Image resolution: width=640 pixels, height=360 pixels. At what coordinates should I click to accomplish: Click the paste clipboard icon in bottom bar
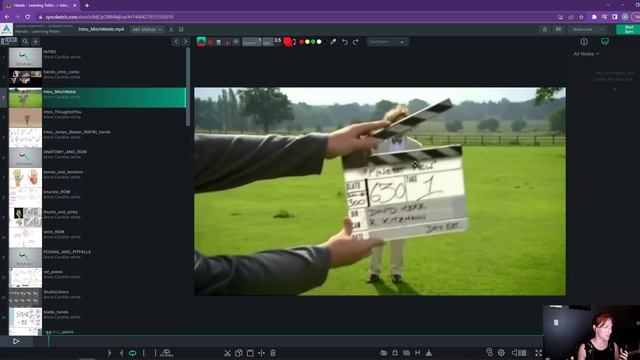[250, 353]
